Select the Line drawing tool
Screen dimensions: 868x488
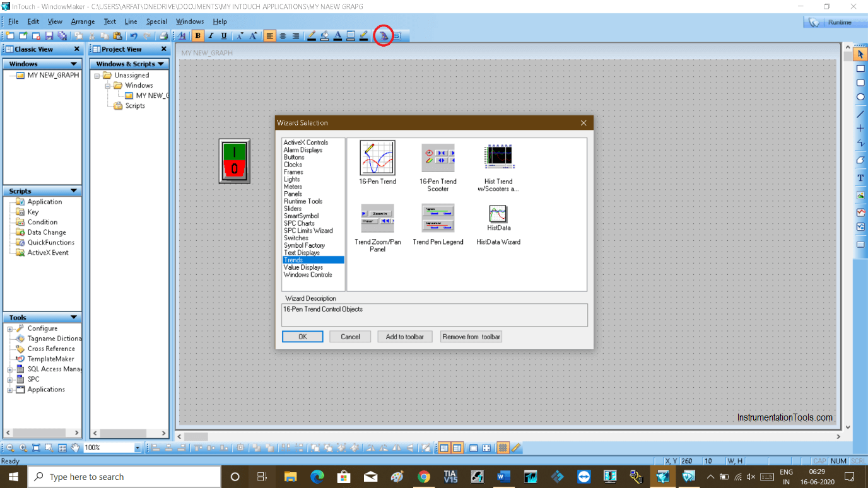tap(860, 114)
